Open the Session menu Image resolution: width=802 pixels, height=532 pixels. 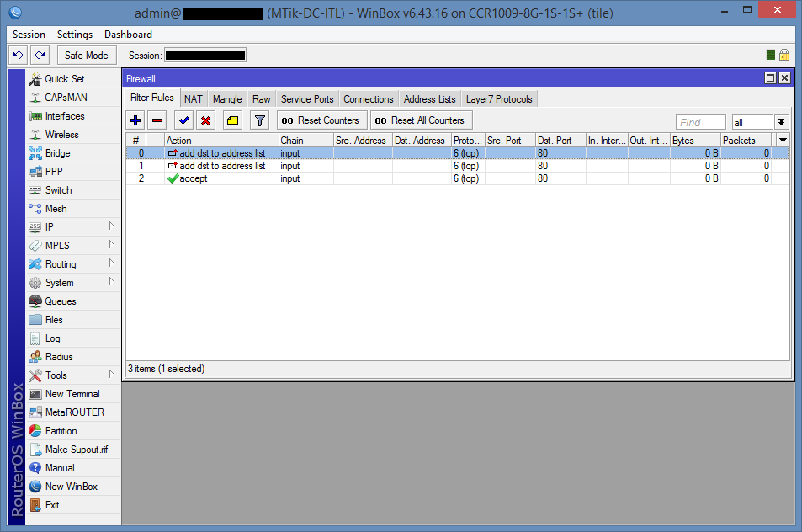click(29, 35)
